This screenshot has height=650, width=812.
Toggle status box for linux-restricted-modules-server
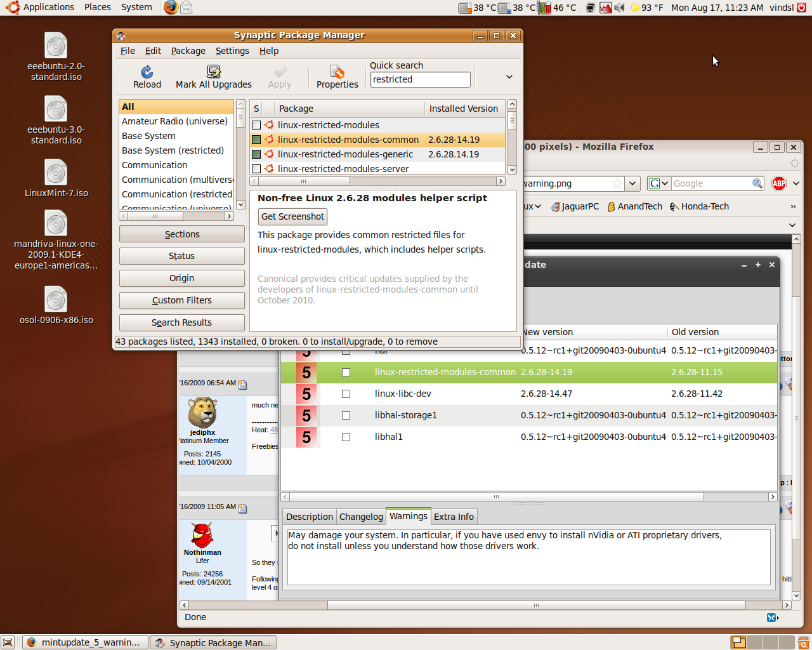[256, 169]
